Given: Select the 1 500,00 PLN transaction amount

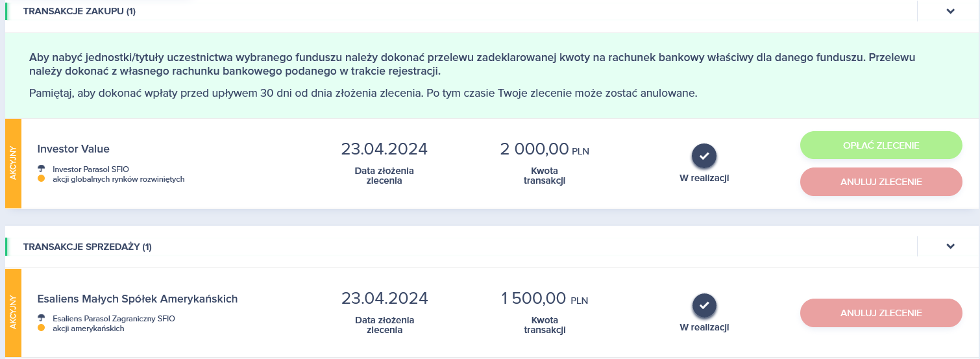Looking at the screenshot, I should pos(545,299).
